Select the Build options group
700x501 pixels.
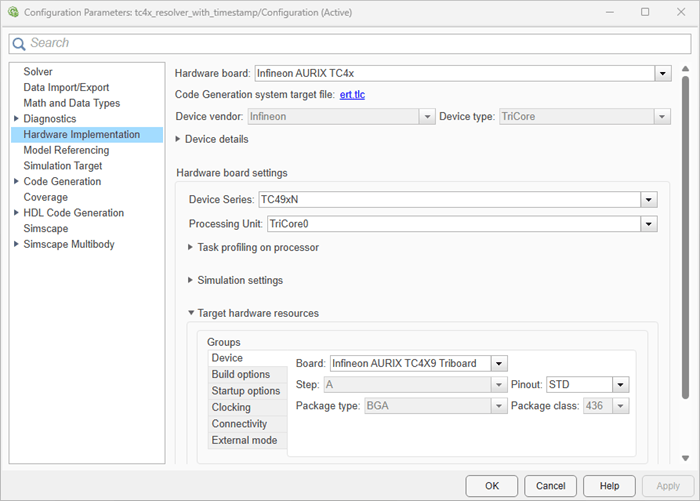point(248,374)
